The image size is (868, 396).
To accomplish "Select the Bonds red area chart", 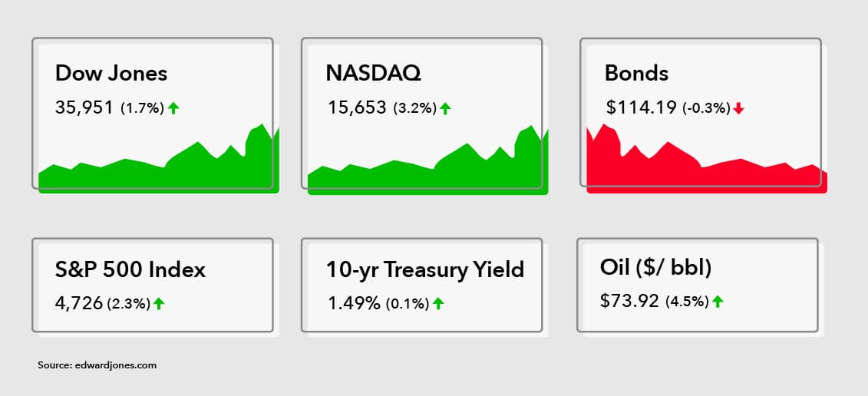I will point(707,159).
